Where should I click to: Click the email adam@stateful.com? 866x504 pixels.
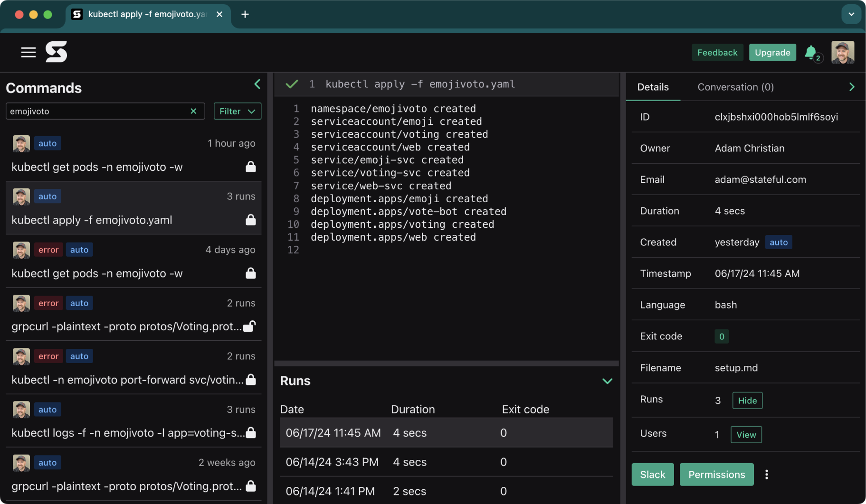click(x=760, y=179)
